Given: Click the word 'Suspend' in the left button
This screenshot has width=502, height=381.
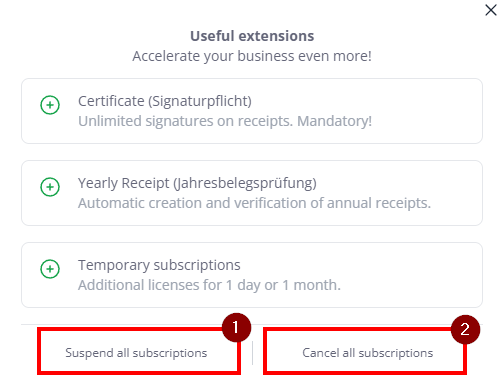Looking at the screenshot, I should click(89, 353).
